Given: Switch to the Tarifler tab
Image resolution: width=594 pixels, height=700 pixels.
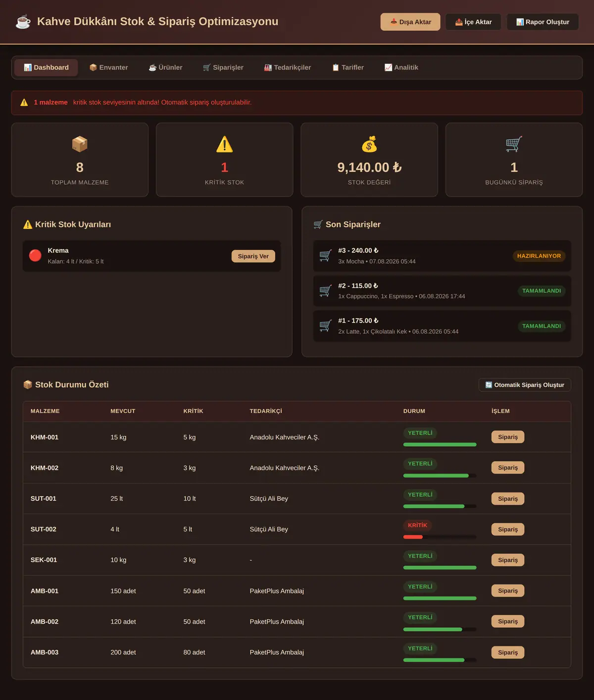Looking at the screenshot, I should 347,67.
